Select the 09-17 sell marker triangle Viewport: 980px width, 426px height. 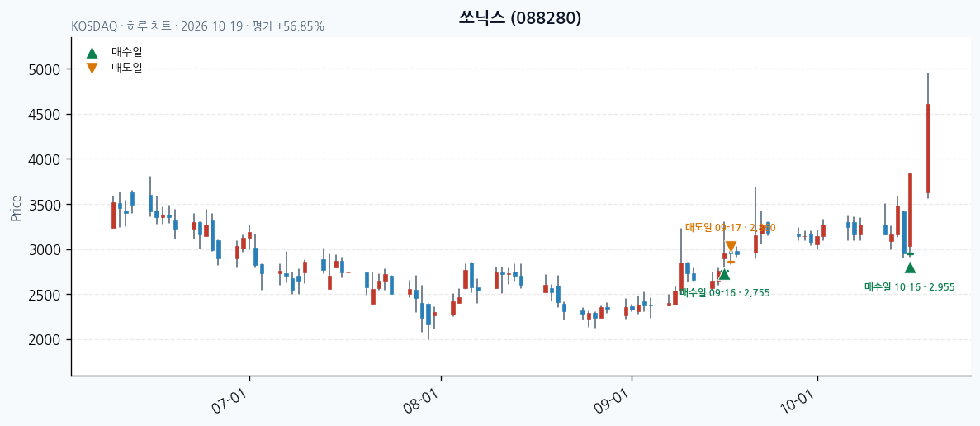[731, 248]
